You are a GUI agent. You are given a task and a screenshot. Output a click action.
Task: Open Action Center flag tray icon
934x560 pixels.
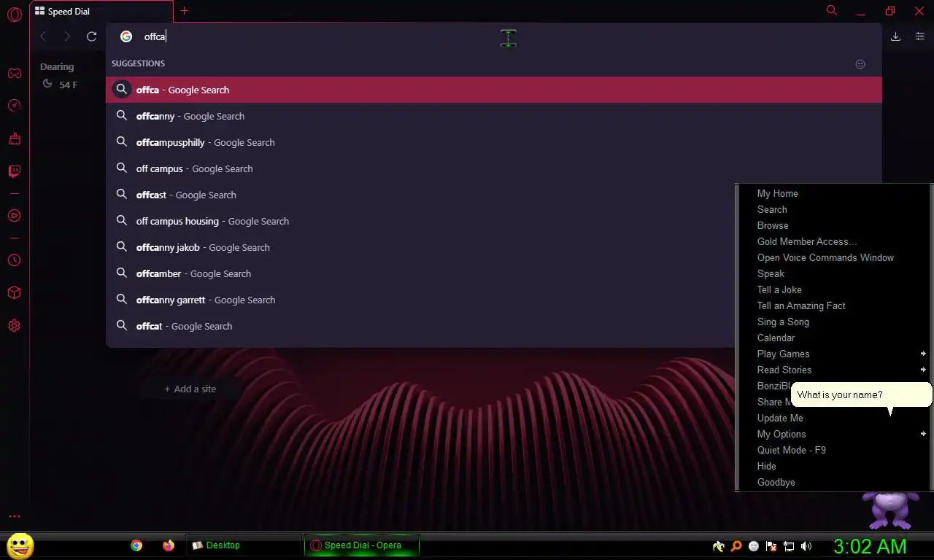[771, 546]
